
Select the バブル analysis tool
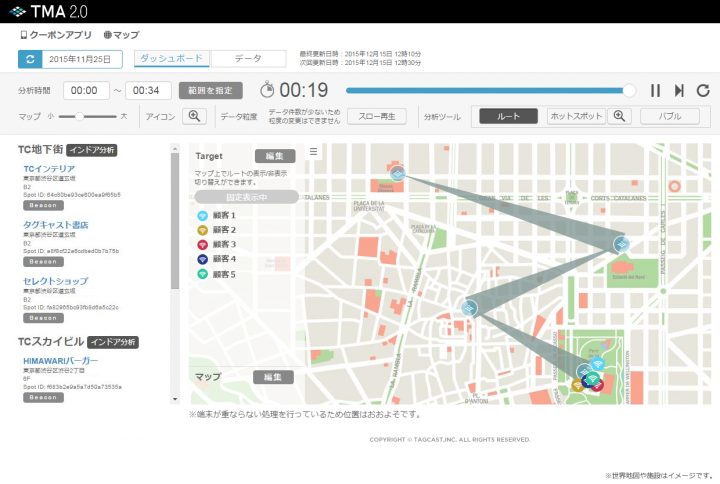(x=669, y=116)
